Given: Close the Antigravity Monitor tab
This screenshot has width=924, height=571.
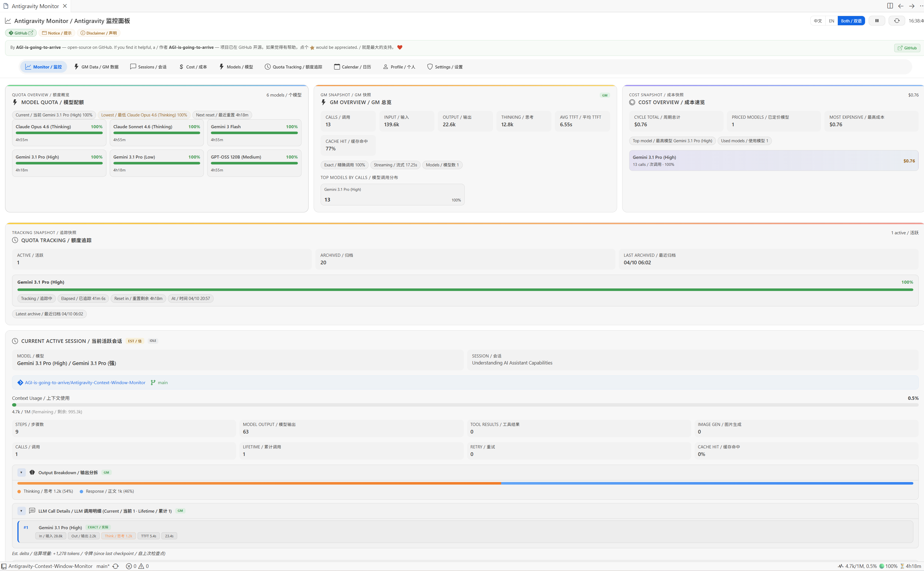Looking at the screenshot, I should [x=65, y=6].
